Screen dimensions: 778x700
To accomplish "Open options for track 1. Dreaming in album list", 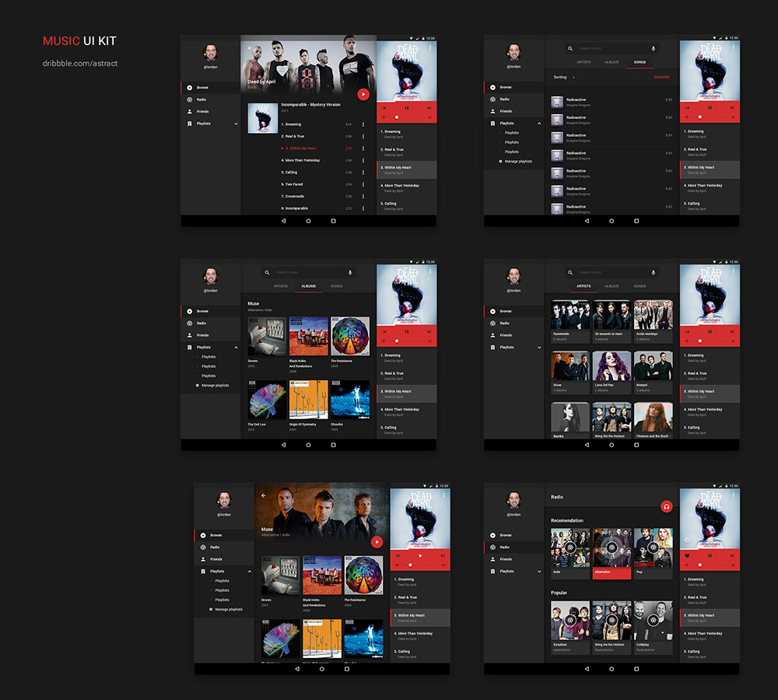I will click(363, 124).
